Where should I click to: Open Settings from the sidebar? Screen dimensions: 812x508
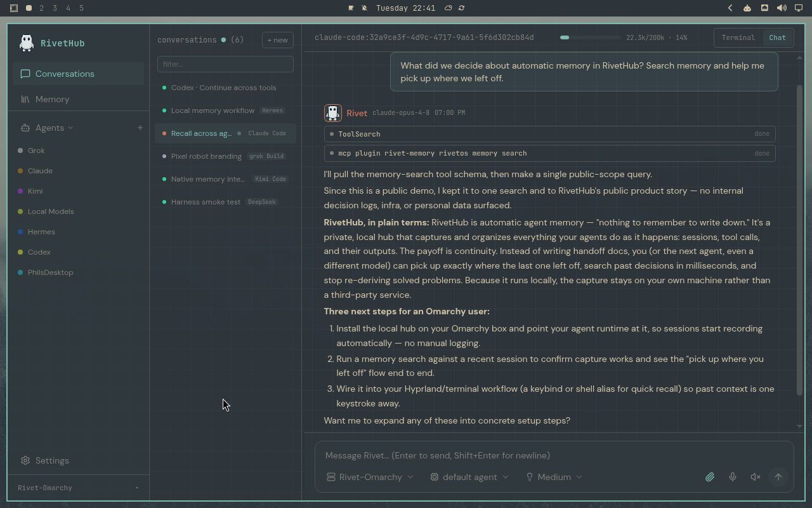[x=78, y=460]
